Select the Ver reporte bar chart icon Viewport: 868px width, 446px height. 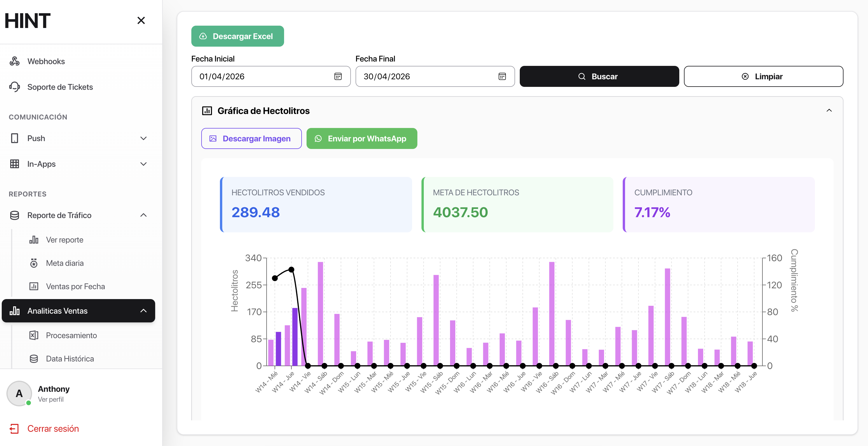pyautogui.click(x=34, y=240)
